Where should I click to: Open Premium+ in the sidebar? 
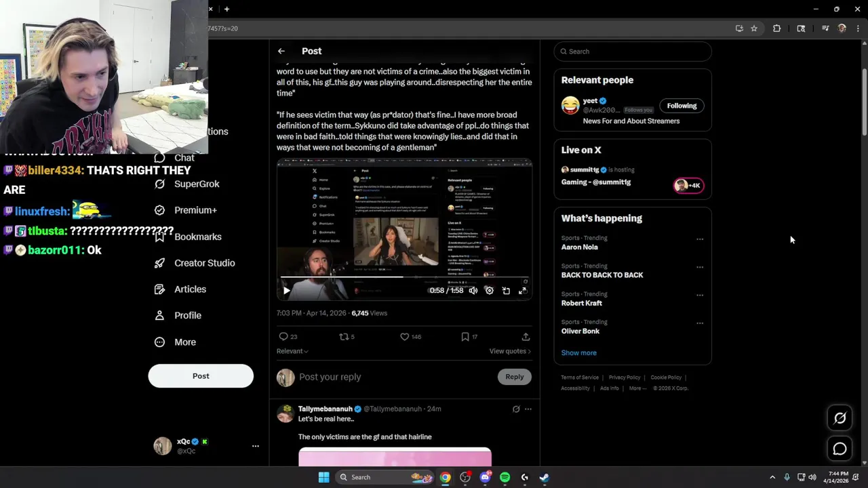point(186,210)
